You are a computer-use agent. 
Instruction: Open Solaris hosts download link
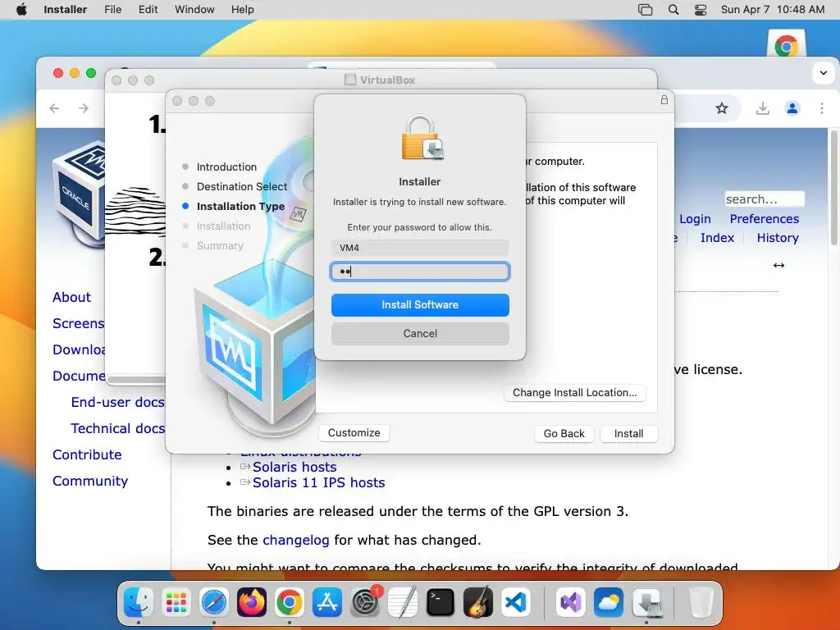click(x=294, y=467)
